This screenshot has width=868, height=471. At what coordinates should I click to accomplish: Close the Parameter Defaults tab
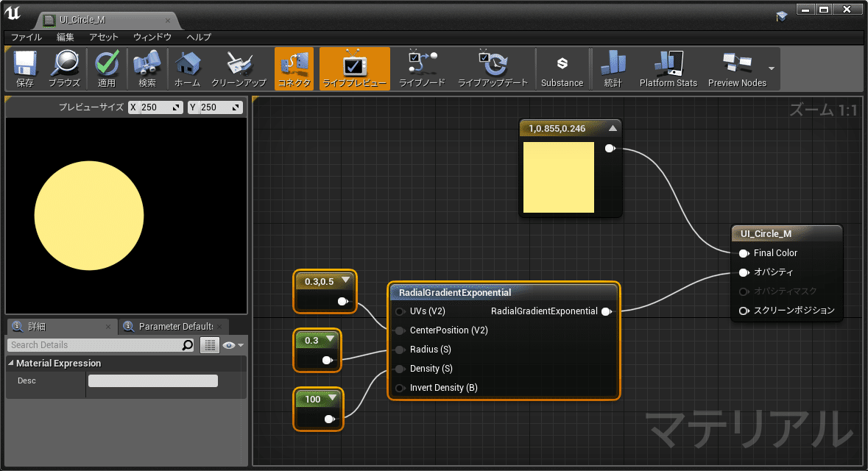(220, 327)
